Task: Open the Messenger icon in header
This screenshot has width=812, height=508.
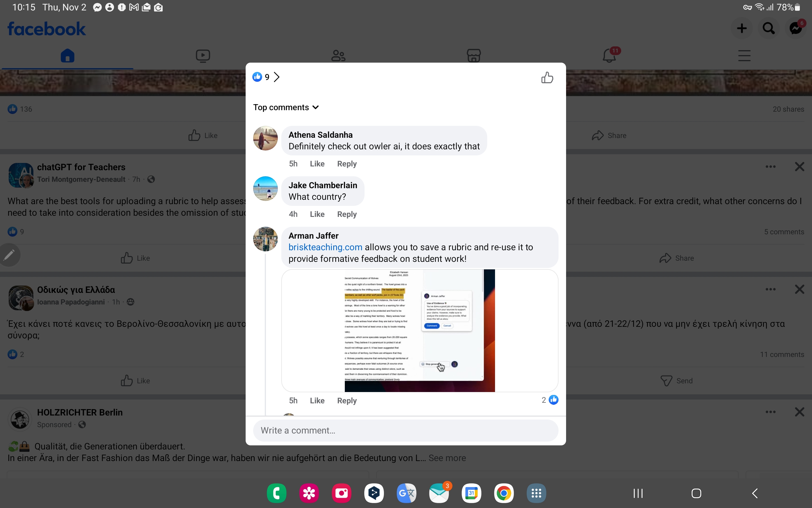Action: point(795,28)
